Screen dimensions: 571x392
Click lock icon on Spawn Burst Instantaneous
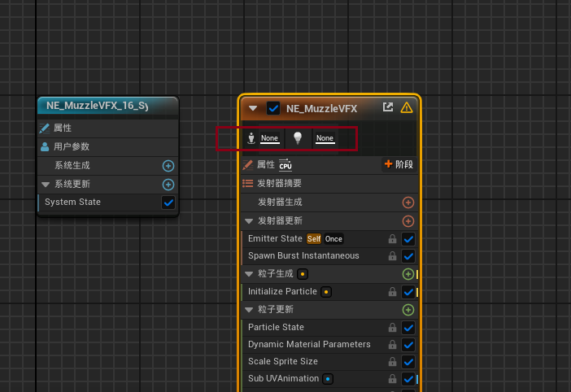(392, 256)
